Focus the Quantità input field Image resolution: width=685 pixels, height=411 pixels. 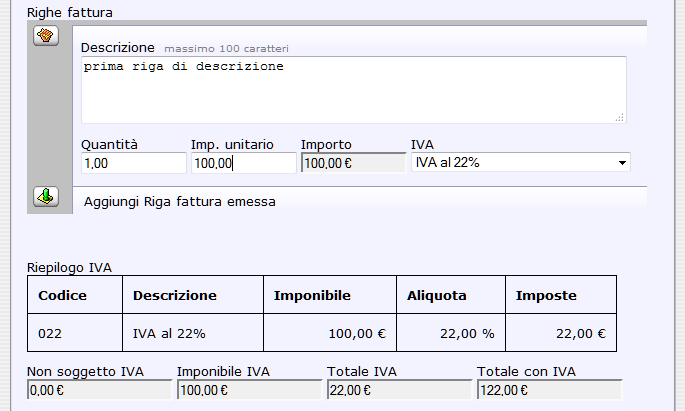click(x=133, y=163)
